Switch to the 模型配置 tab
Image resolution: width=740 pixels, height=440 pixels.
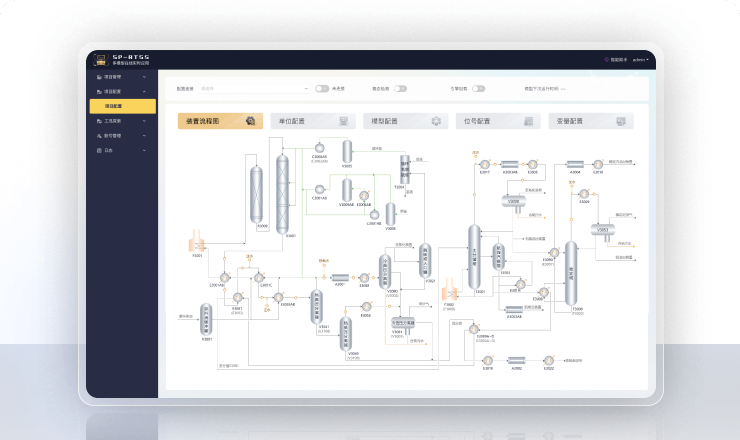coord(405,121)
